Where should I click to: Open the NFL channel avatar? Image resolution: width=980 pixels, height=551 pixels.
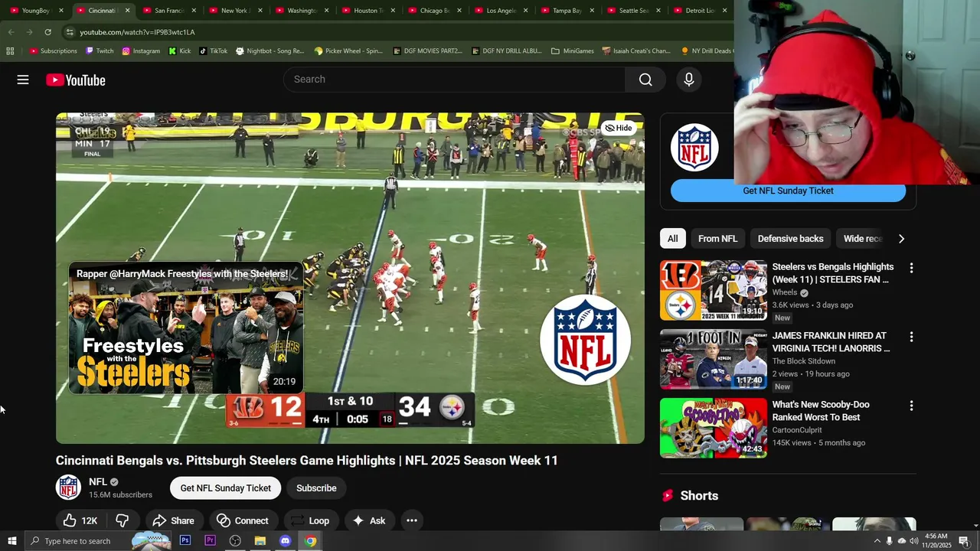tap(68, 487)
